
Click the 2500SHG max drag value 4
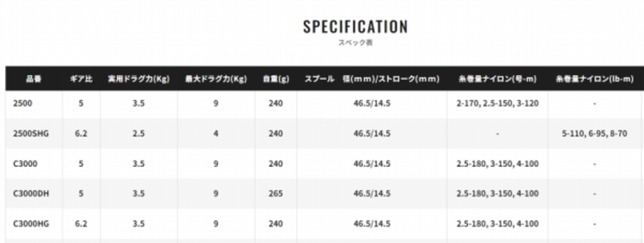coord(215,134)
